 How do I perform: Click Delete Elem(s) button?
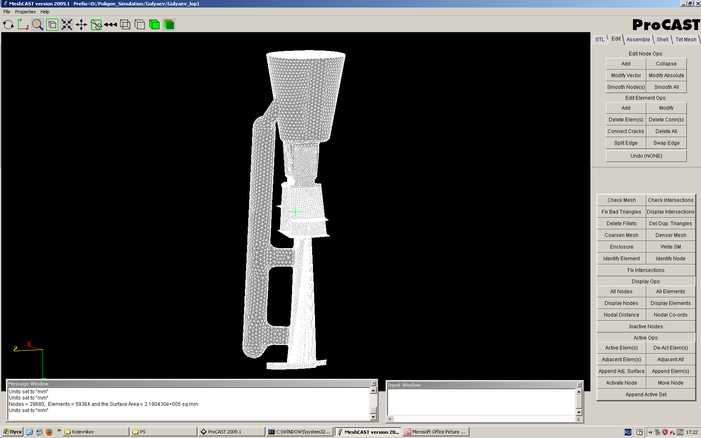pos(626,120)
